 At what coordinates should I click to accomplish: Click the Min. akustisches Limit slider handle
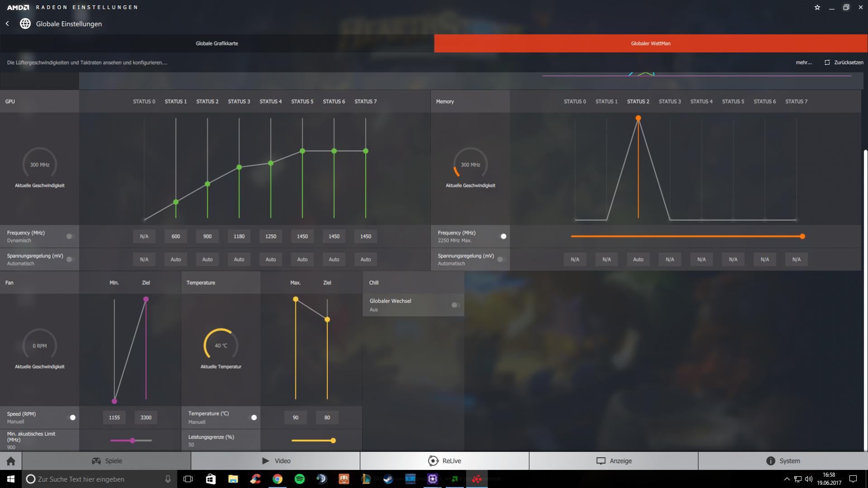tap(132, 440)
